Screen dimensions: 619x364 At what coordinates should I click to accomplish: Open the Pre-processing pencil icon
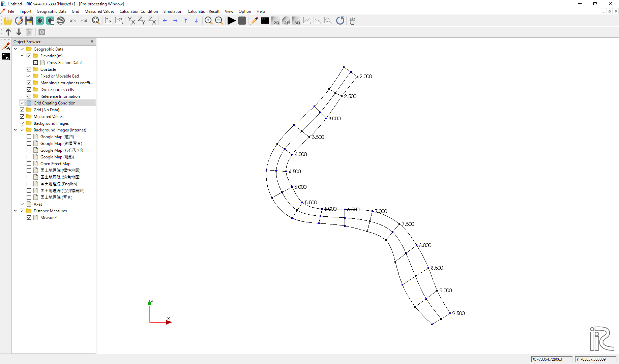pos(255,21)
